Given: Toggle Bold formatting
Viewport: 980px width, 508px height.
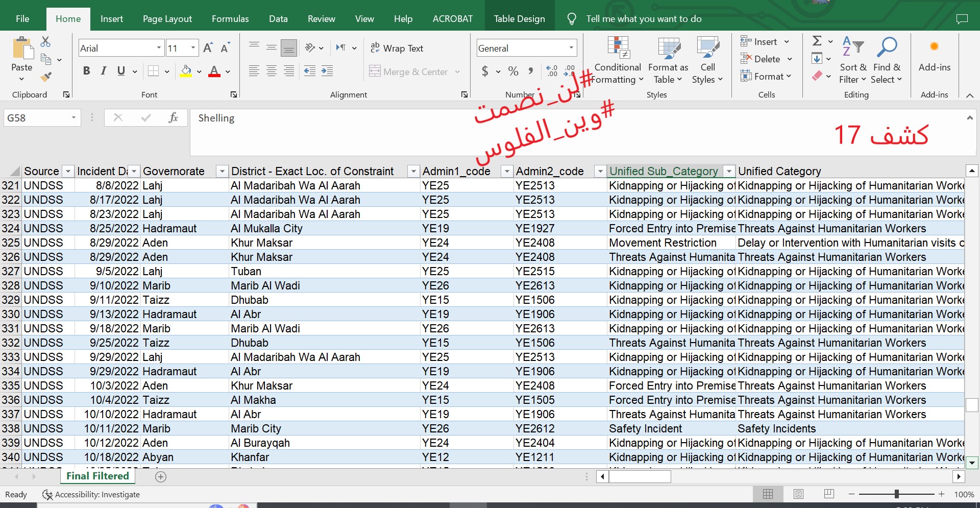Looking at the screenshot, I should tap(87, 71).
